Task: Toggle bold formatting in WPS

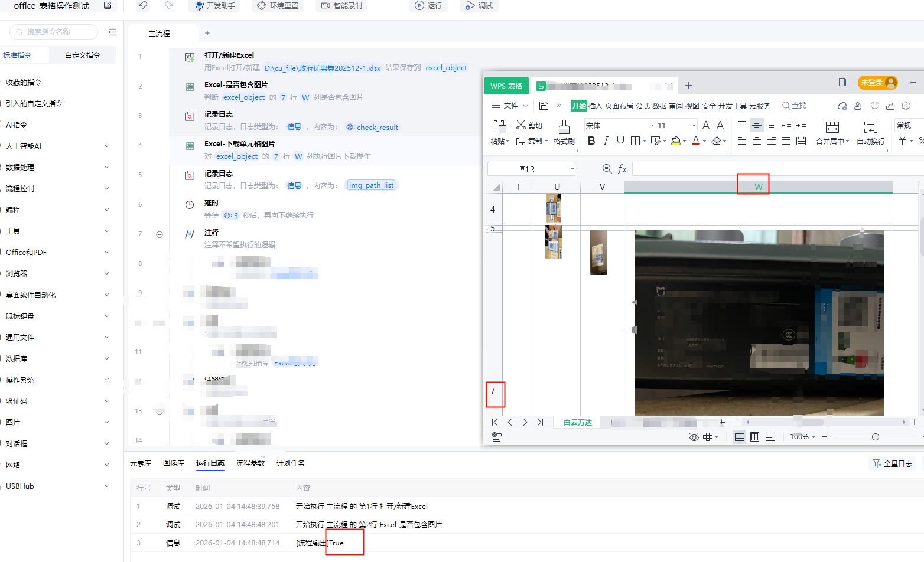Action: coord(591,140)
